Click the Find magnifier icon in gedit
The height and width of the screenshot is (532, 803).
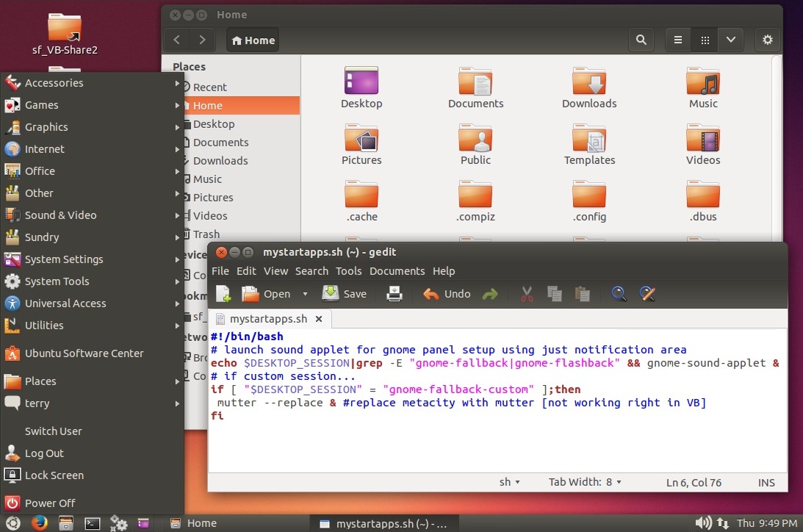[619, 294]
